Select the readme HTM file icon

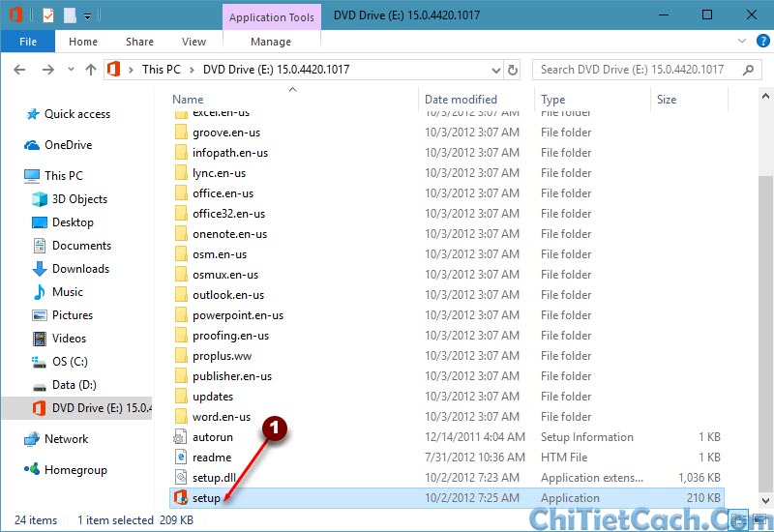pyautogui.click(x=181, y=457)
